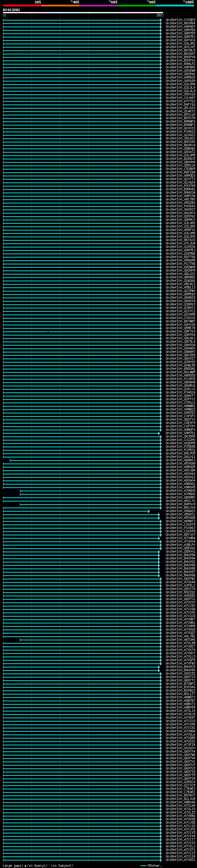Select label UniRef100_B9HLP2

pyautogui.click(x=180, y=64)
